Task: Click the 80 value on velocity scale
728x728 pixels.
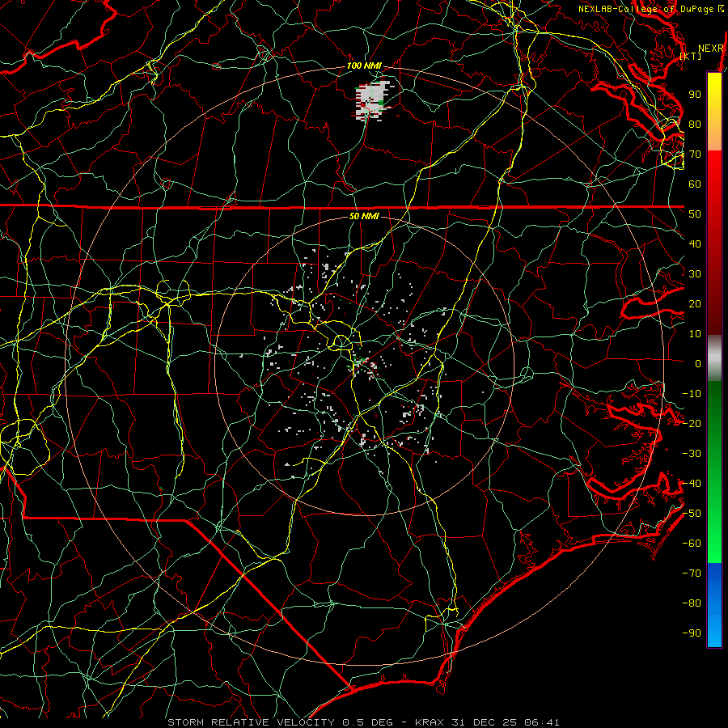Action: click(x=695, y=124)
